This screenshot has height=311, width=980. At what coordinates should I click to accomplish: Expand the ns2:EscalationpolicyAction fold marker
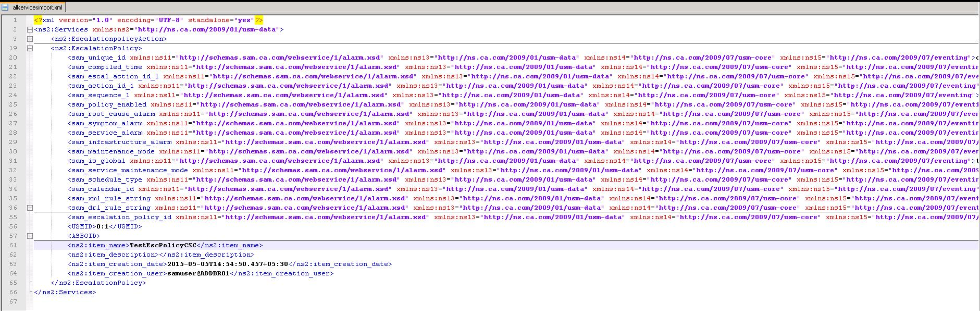coord(30,39)
